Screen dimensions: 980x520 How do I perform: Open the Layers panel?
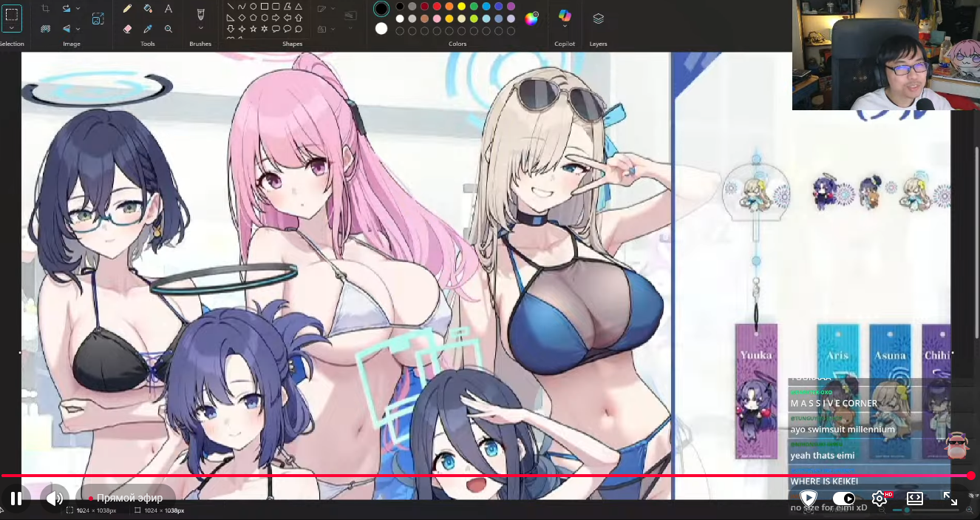tap(599, 18)
